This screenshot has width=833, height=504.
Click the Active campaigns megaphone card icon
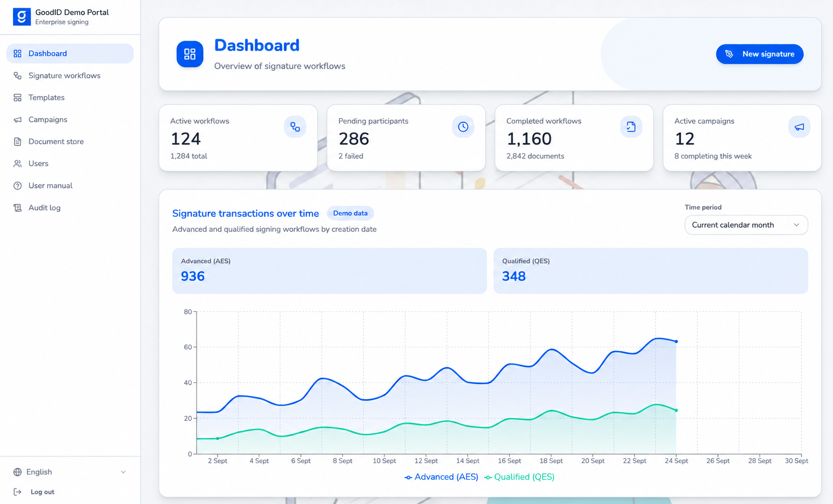tap(799, 127)
